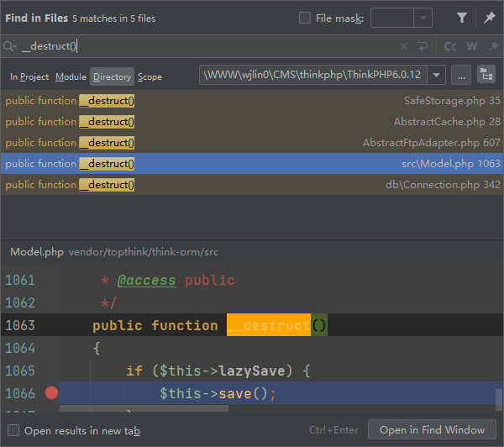The image size is (504, 447).
Task: Check Open results in new tab
Action: [x=13, y=430]
